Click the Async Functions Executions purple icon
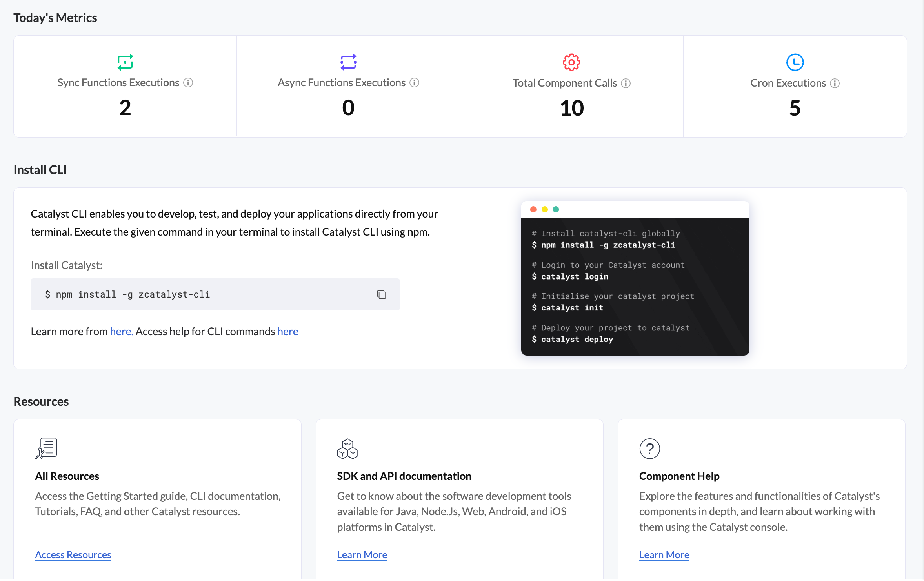Viewport: 924px width, 581px height. coord(348,62)
